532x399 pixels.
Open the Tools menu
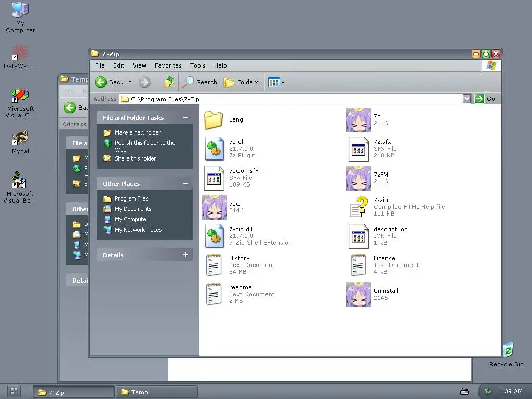[x=197, y=65]
